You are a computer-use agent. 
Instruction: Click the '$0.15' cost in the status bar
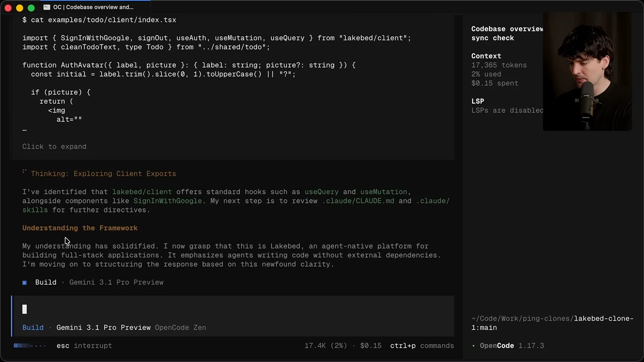pos(371,346)
